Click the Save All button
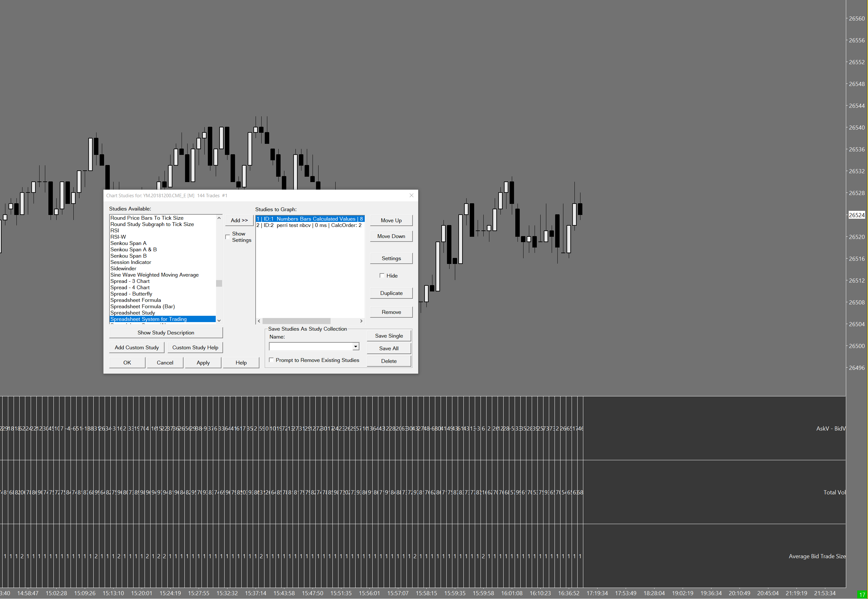Screen dimensions: 868x599 388,348
